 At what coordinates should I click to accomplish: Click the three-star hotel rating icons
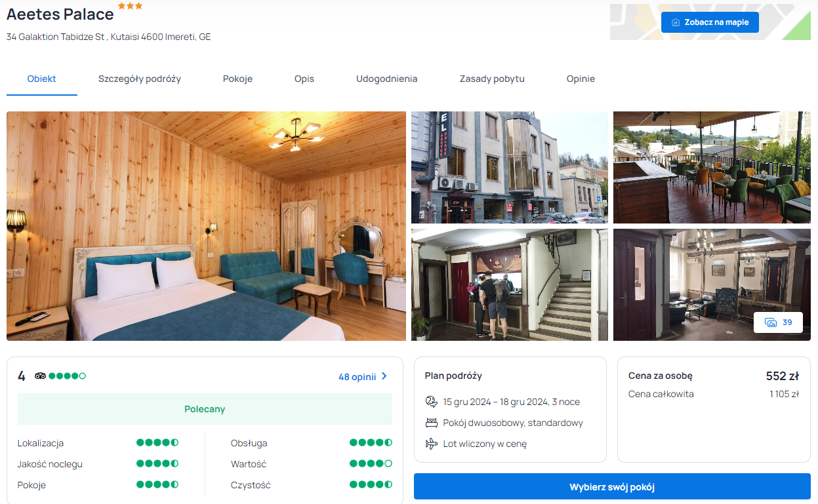tap(130, 6)
